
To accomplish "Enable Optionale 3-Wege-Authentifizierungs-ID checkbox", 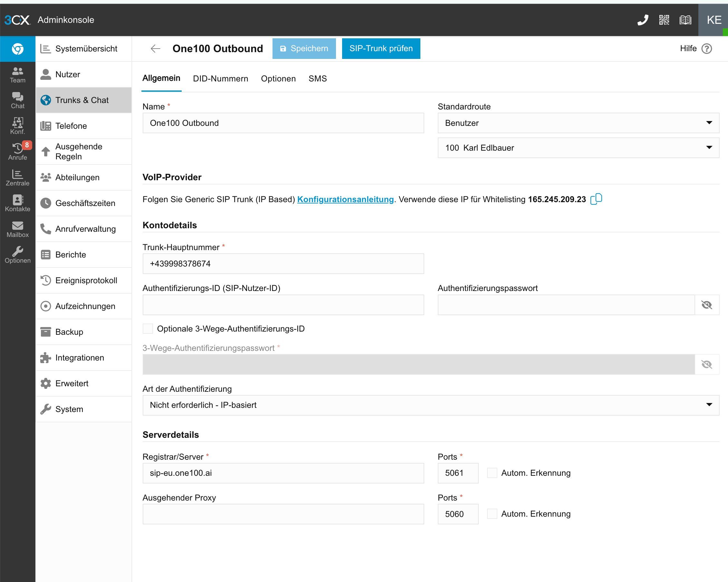I will click(148, 329).
